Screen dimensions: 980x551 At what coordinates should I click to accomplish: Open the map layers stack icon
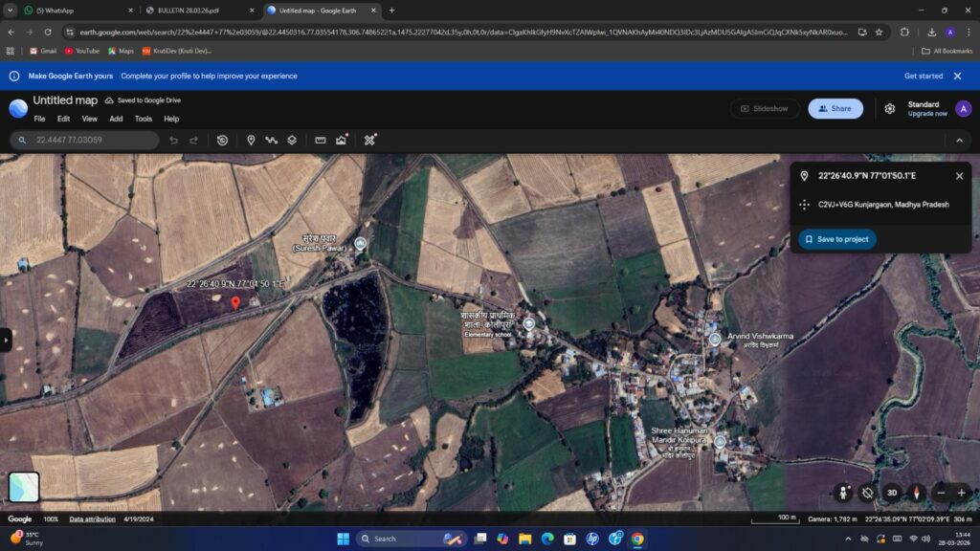292,140
